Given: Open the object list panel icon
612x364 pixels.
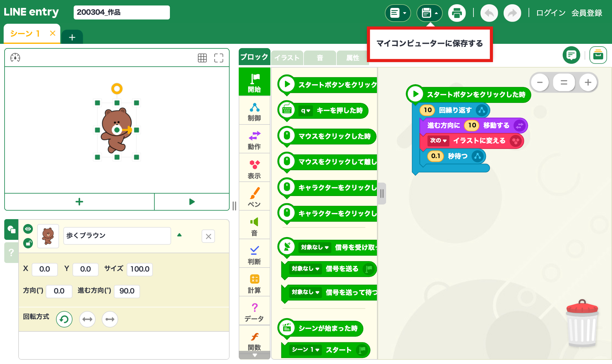Looking at the screenshot, I should pos(11,229).
